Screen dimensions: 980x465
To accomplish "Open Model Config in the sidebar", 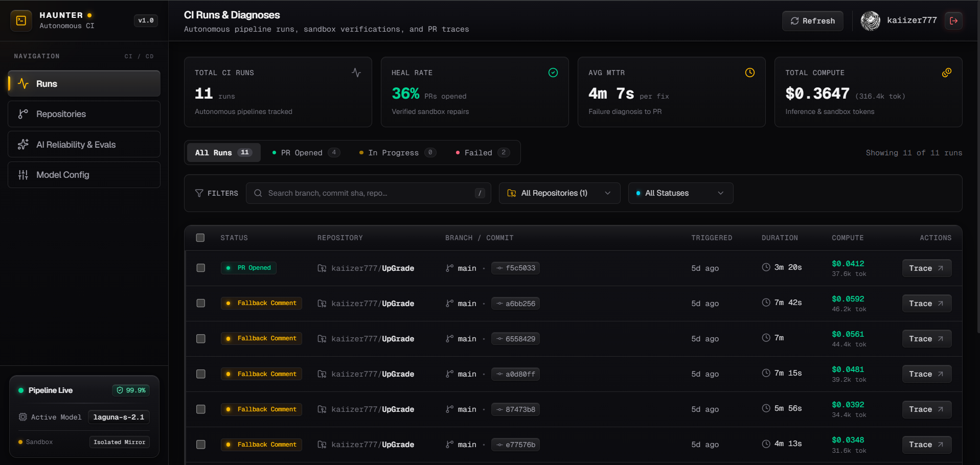I will click(84, 175).
